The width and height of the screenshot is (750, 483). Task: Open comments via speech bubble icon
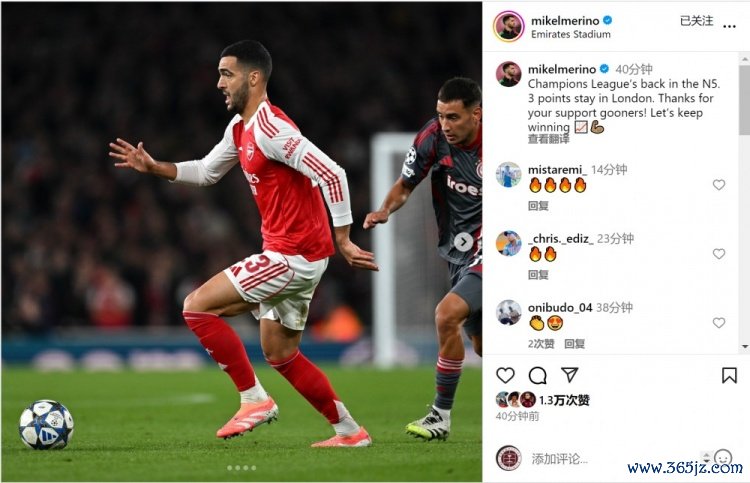[537, 375]
